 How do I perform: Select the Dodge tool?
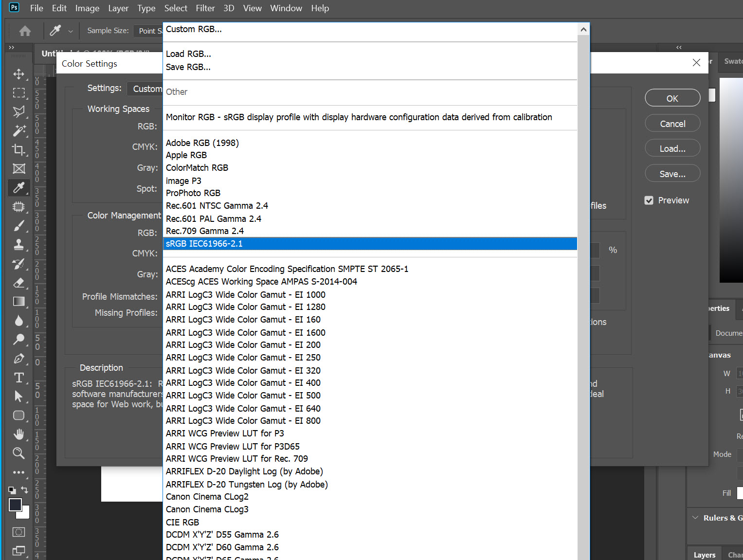point(18,340)
